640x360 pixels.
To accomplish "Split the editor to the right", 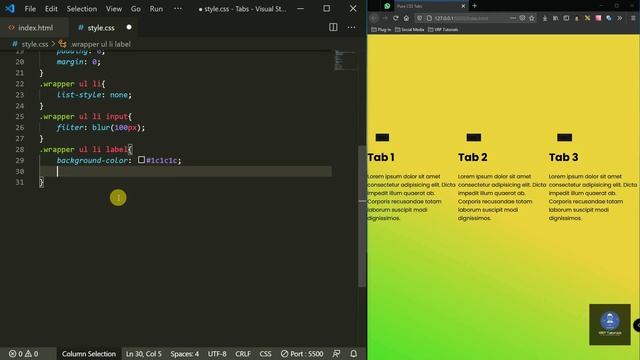I will (x=333, y=27).
